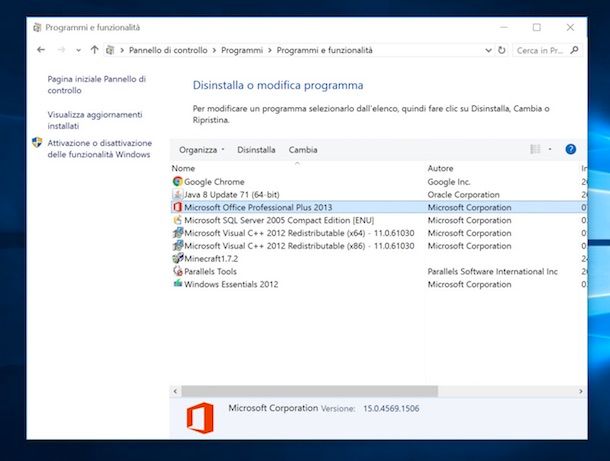The width and height of the screenshot is (610, 461).
Task: Click shield icon next to Windows features
Action: [37, 142]
